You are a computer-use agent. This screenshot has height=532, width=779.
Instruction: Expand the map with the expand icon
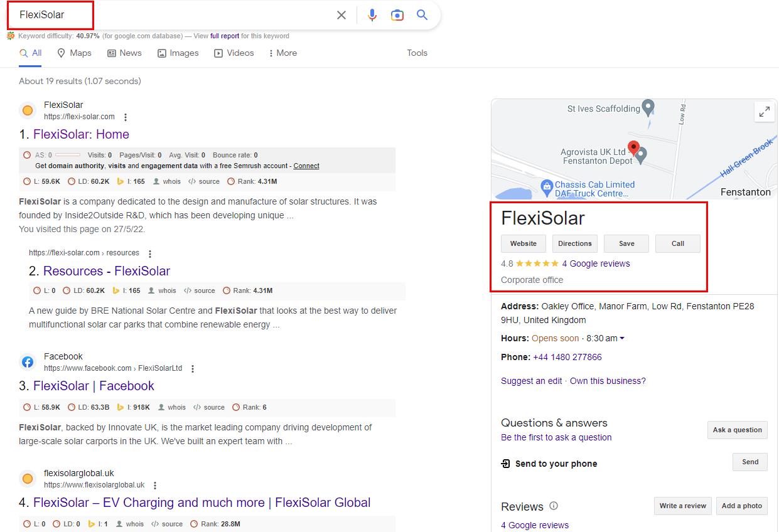coord(765,112)
